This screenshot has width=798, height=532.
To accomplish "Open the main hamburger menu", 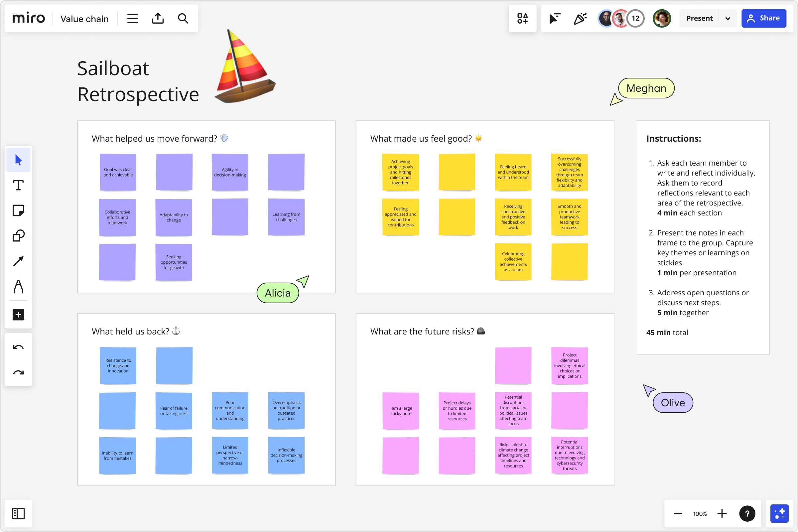I will click(132, 18).
